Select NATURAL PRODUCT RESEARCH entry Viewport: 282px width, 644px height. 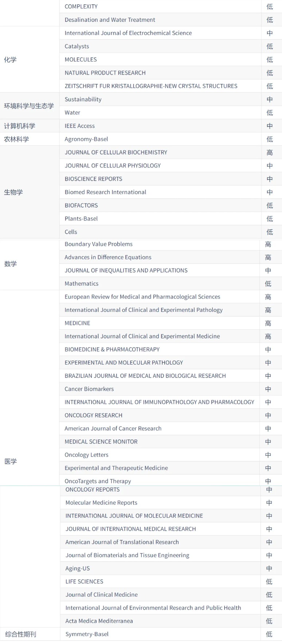[105, 73]
